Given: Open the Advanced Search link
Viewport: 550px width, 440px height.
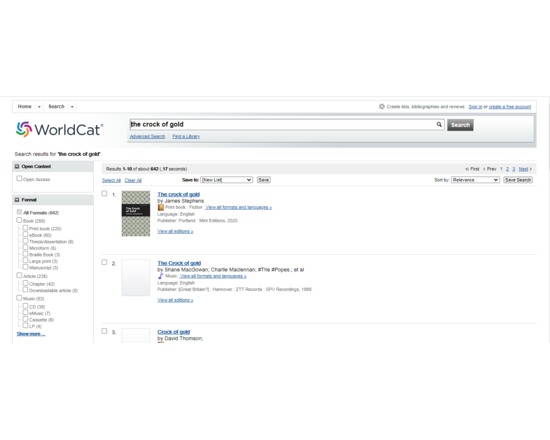Looking at the screenshot, I should (x=147, y=136).
